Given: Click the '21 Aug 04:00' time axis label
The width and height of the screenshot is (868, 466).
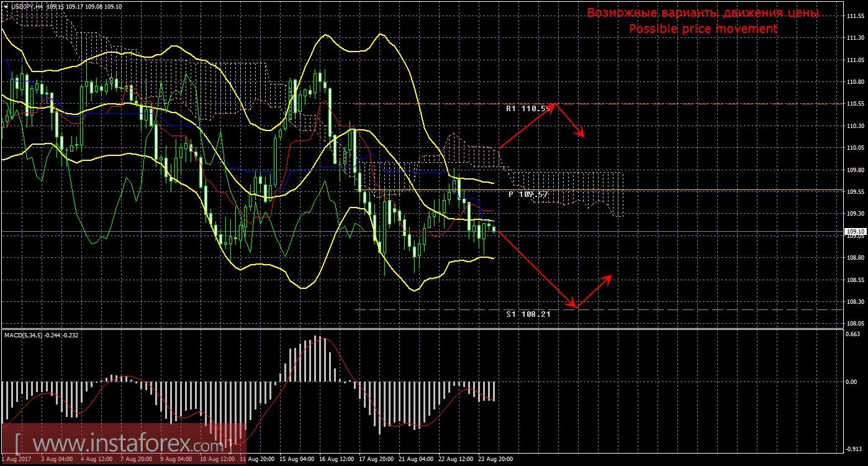Looking at the screenshot, I should click(x=417, y=460).
